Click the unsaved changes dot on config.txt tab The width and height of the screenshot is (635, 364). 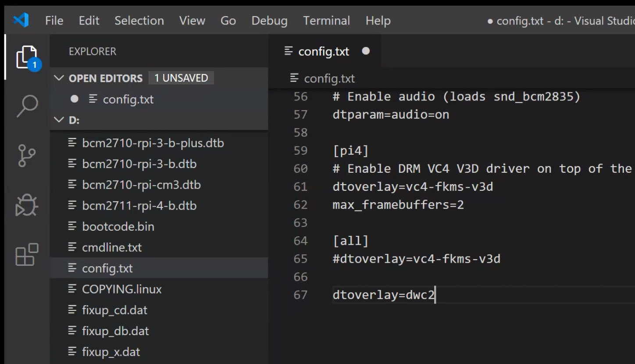point(365,51)
